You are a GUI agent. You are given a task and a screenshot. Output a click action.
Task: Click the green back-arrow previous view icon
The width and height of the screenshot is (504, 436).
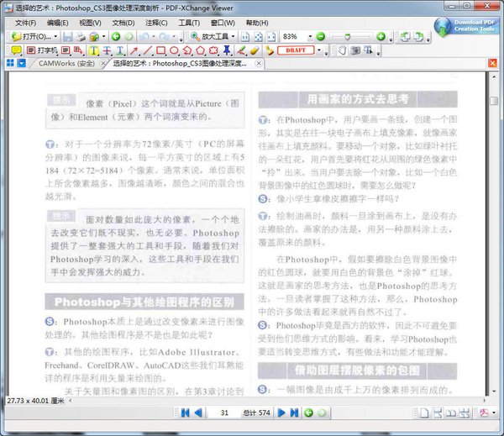tap(116, 36)
